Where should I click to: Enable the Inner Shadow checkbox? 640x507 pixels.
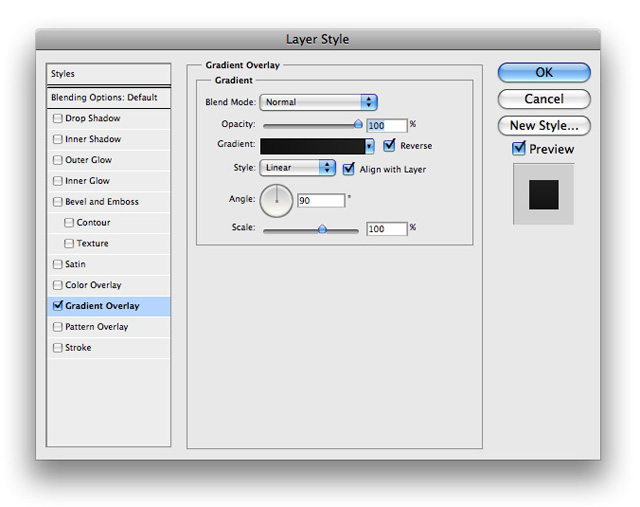coord(58,139)
